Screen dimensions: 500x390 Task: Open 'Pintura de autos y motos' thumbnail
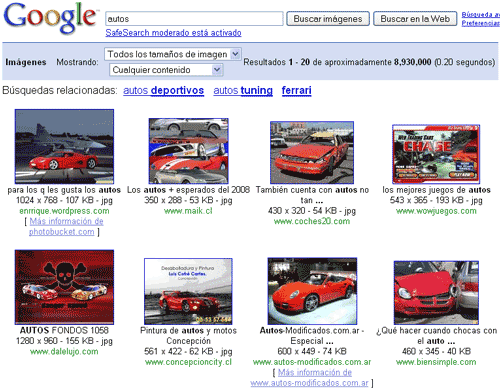[188, 291]
